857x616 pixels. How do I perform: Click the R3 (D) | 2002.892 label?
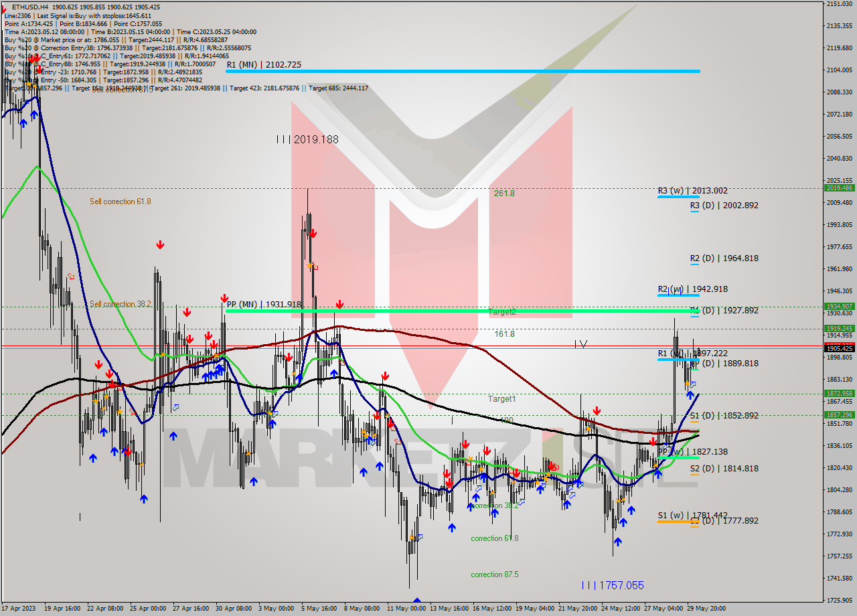coord(724,205)
